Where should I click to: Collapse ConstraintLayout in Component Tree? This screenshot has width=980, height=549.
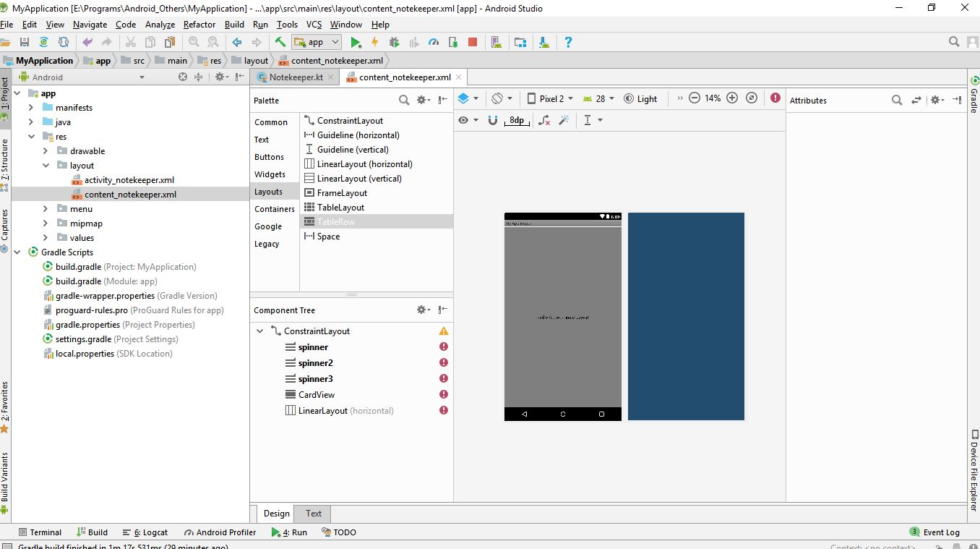(260, 331)
